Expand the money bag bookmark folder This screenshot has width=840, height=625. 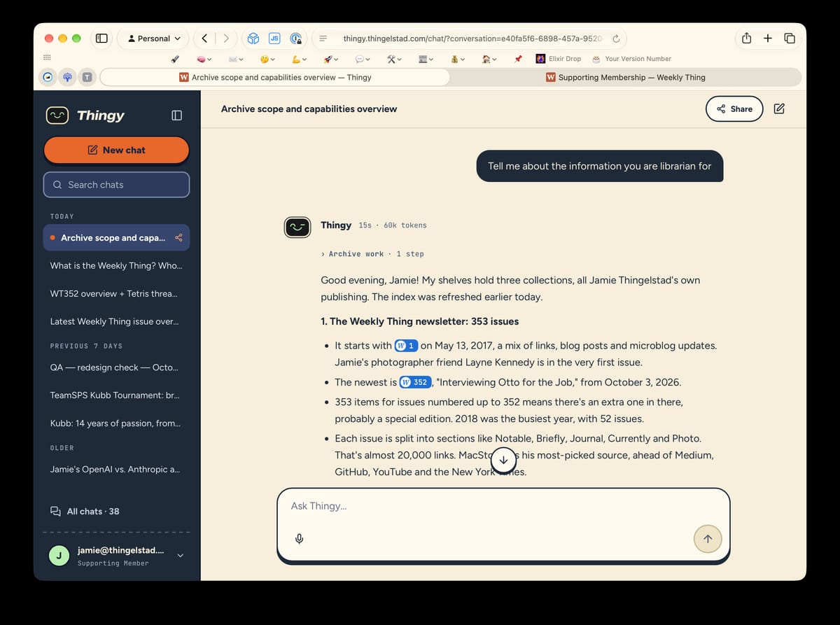point(458,59)
